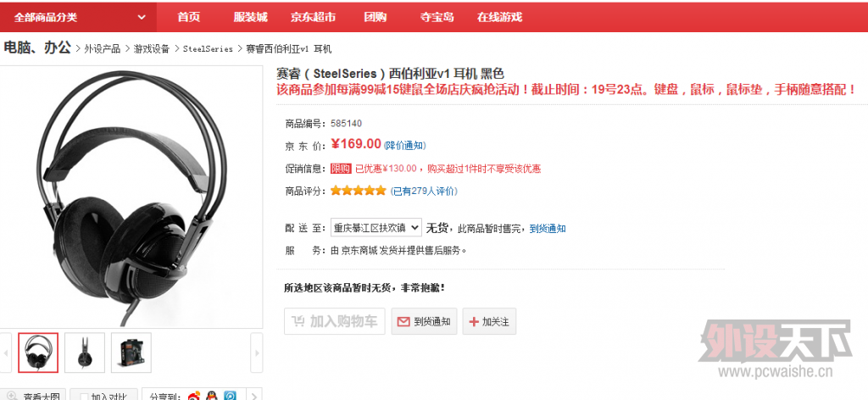
Task: Open the 已有279人评价 reviews link
Action: click(424, 192)
